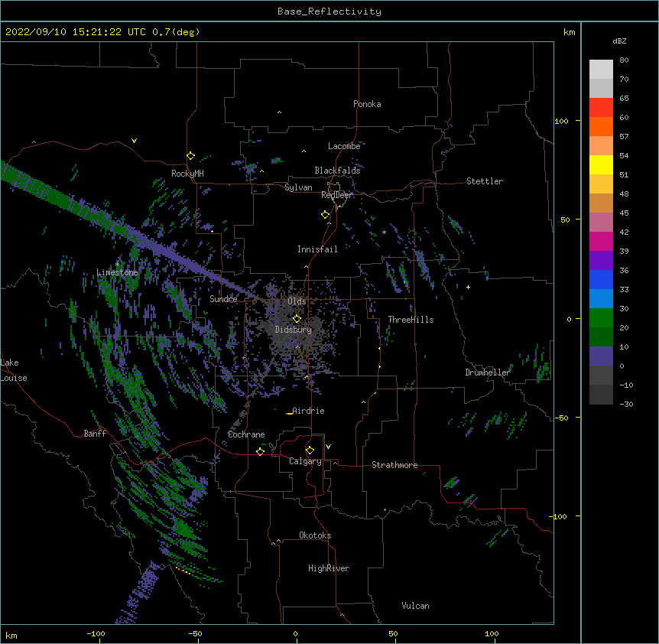Click the white asterisk marker above Limestone
This screenshot has height=644, width=659.
tap(118, 265)
